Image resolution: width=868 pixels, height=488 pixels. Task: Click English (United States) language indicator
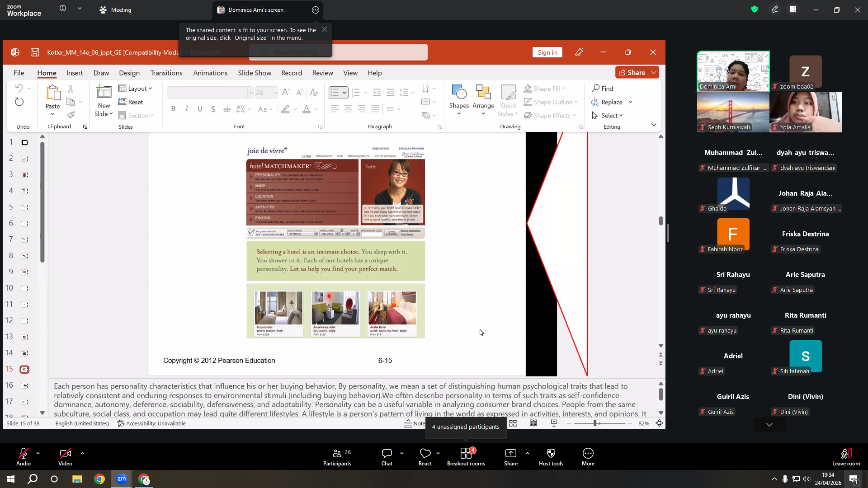pyautogui.click(x=82, y=423)
